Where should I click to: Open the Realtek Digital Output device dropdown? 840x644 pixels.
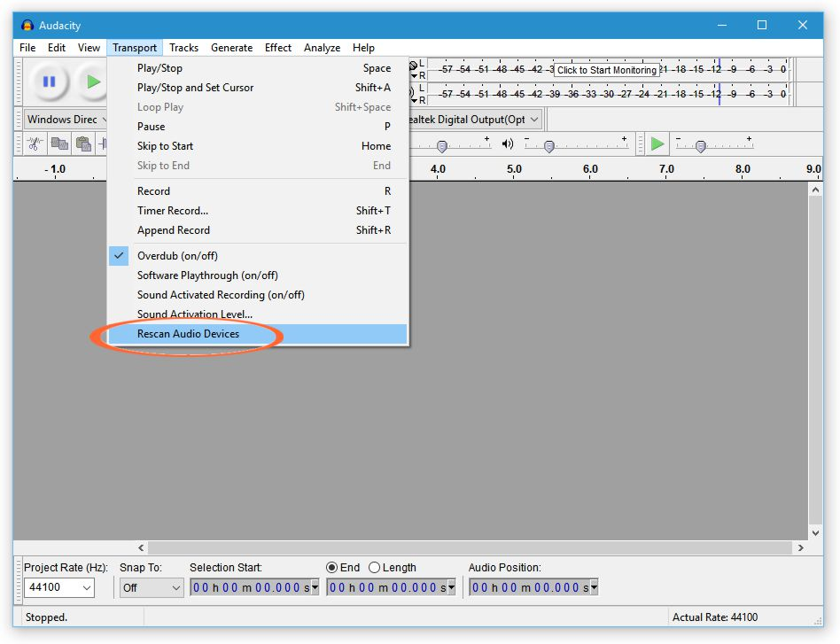coord(476,120)
